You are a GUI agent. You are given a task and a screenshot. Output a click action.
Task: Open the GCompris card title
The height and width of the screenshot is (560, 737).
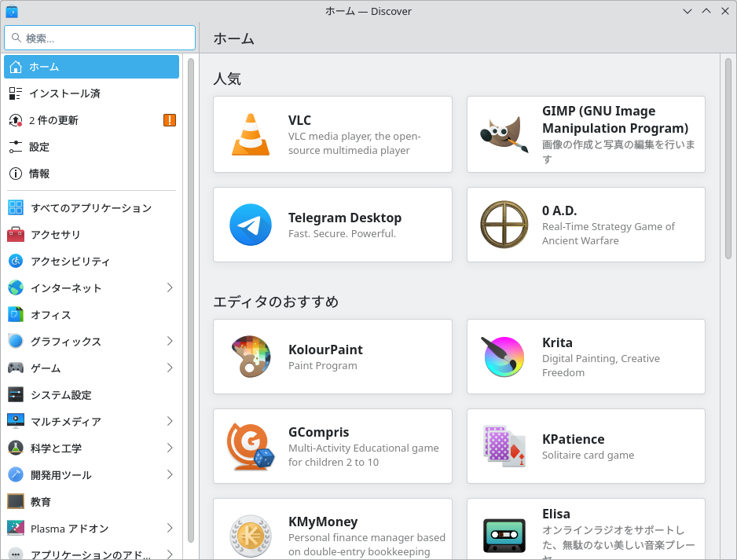coord(319,432)
